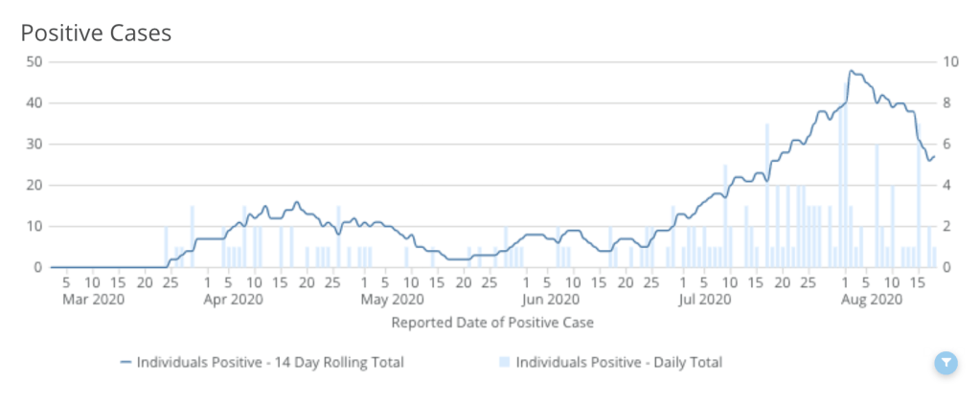Image resolution: width=980 pixels, height=404 pixels.
Task: Click the line swatch beside 14 Day Rolling Total
Action: coord(125,363)
